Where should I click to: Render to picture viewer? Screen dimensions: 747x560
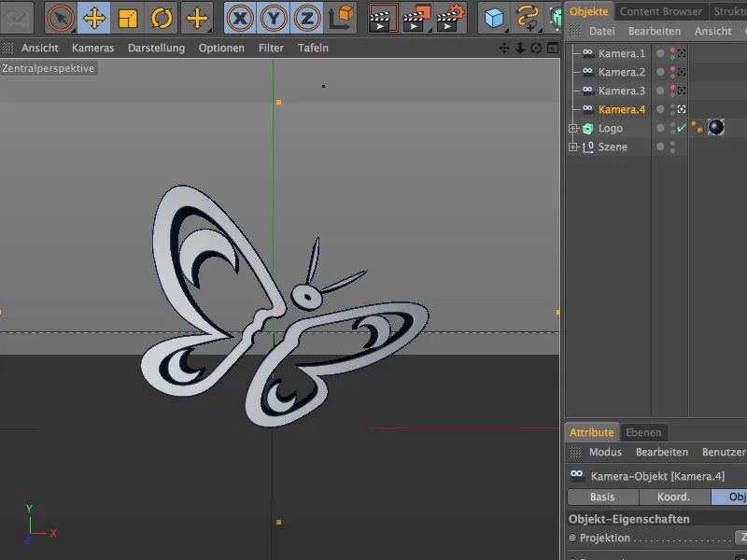416,18
